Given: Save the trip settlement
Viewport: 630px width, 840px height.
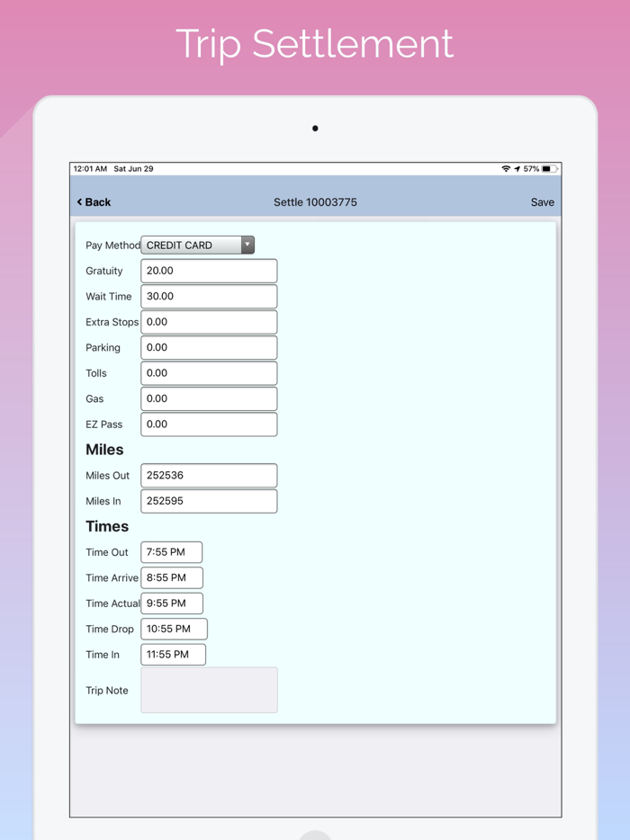Looking at the screenshot, I should point(542,202).
